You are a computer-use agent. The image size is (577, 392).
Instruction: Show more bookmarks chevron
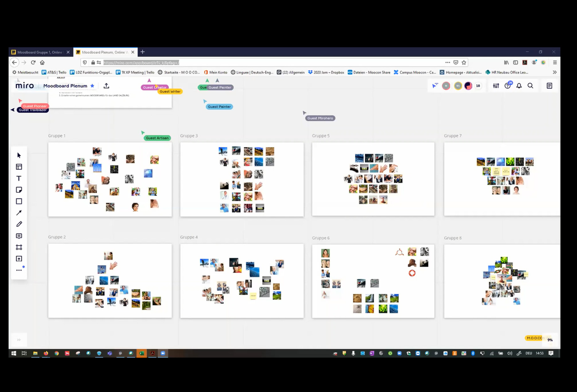pyautogui.click(x=554, y=72)
